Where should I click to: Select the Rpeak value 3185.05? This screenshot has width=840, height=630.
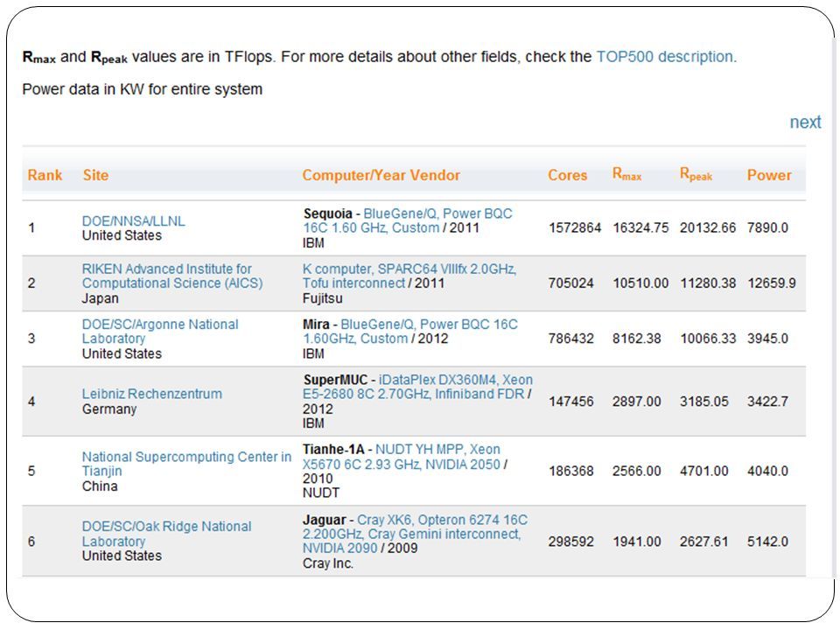click(703, 402)
